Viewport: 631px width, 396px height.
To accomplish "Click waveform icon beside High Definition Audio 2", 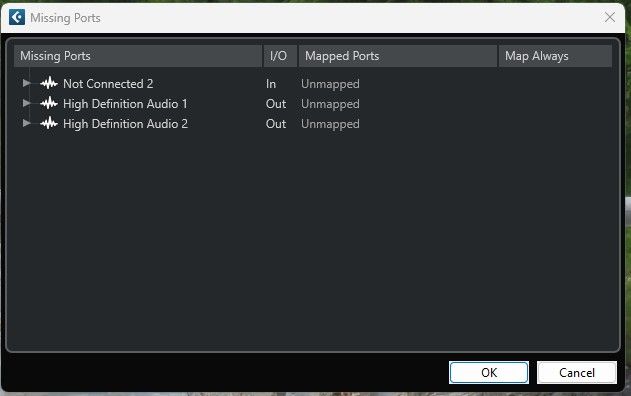I will pos(49,123).
